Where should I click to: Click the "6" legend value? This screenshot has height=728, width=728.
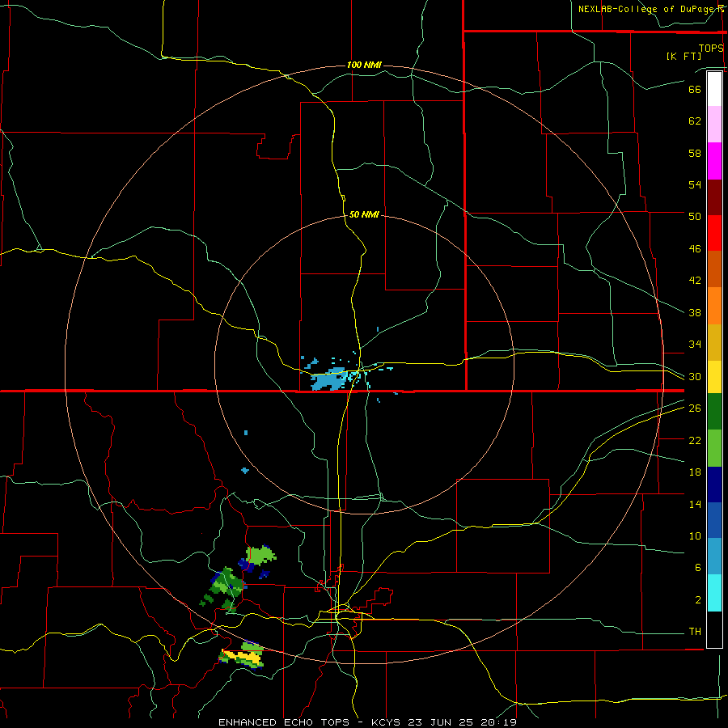(698, 568)
